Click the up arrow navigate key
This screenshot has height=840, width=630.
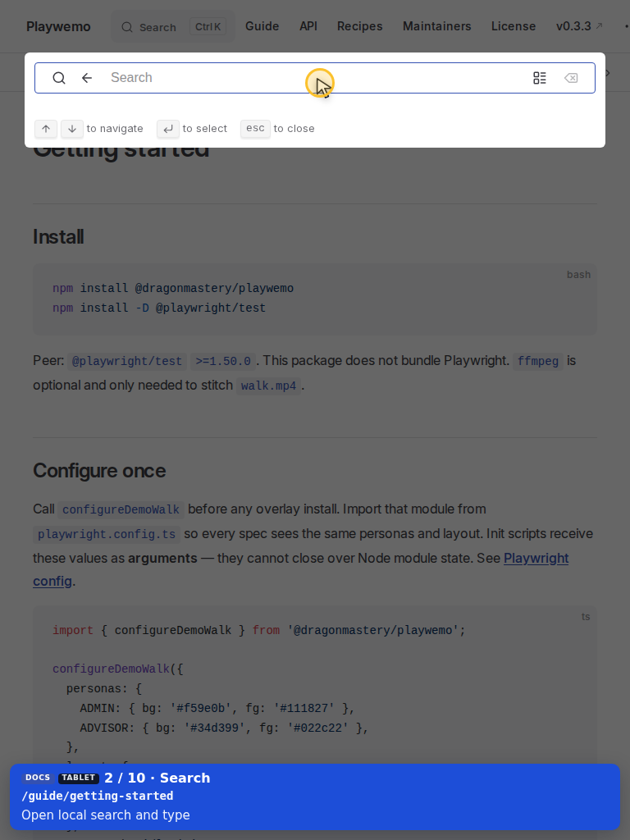(46, 129)
